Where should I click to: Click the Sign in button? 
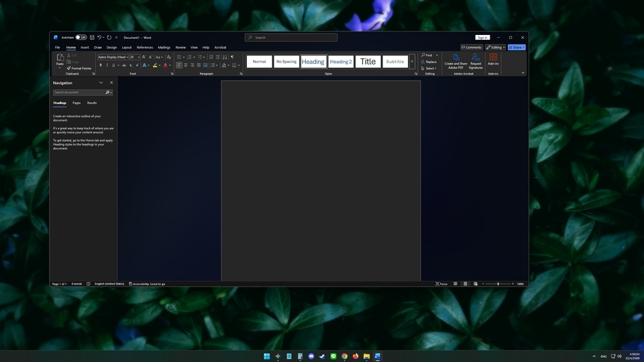pyautogui.click(x=482, y=38)
